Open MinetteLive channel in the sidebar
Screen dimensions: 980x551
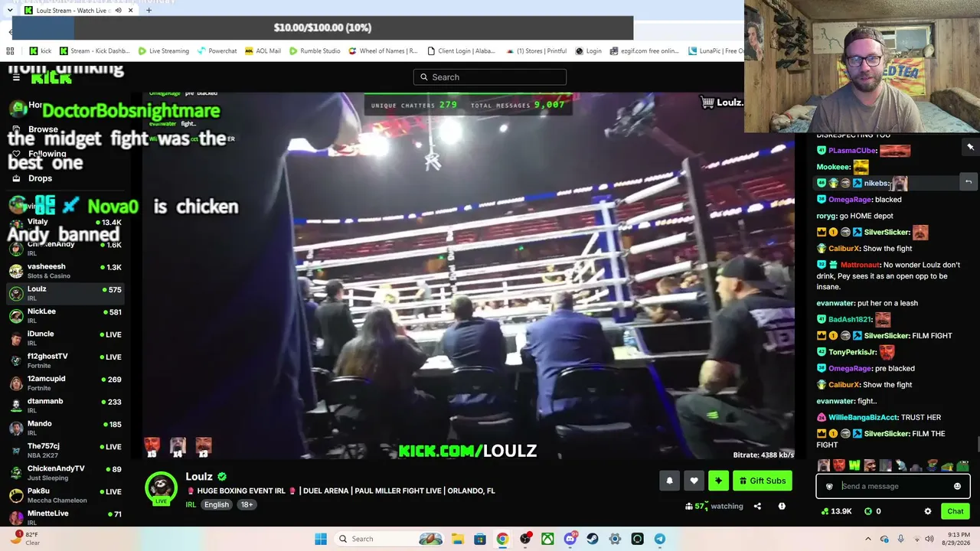coord(65,517)
